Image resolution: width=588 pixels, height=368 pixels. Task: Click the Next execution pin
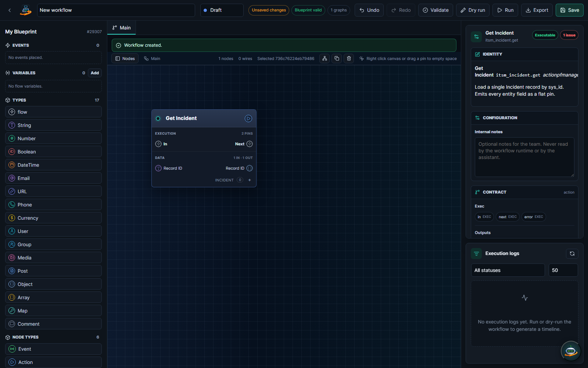pos(250,144)
